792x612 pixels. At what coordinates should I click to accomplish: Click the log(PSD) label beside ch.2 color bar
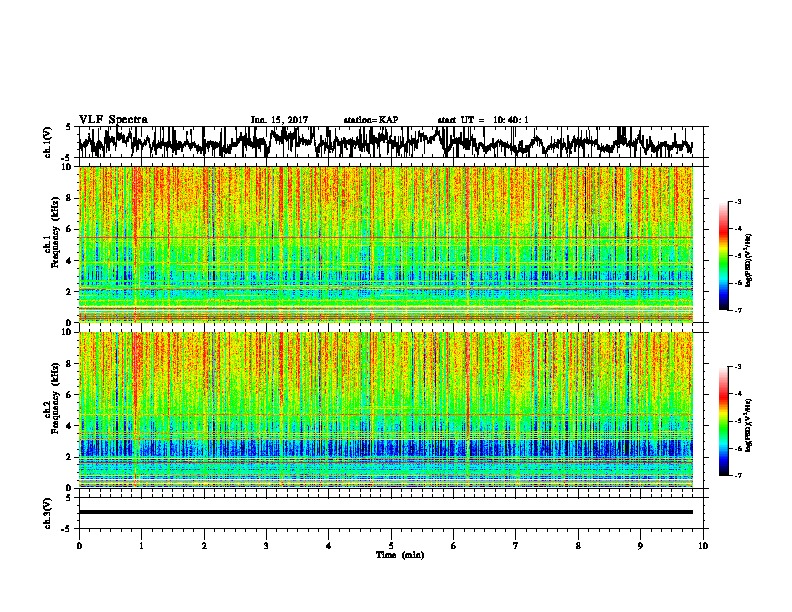pyautogui.click(x=748, y=425)
